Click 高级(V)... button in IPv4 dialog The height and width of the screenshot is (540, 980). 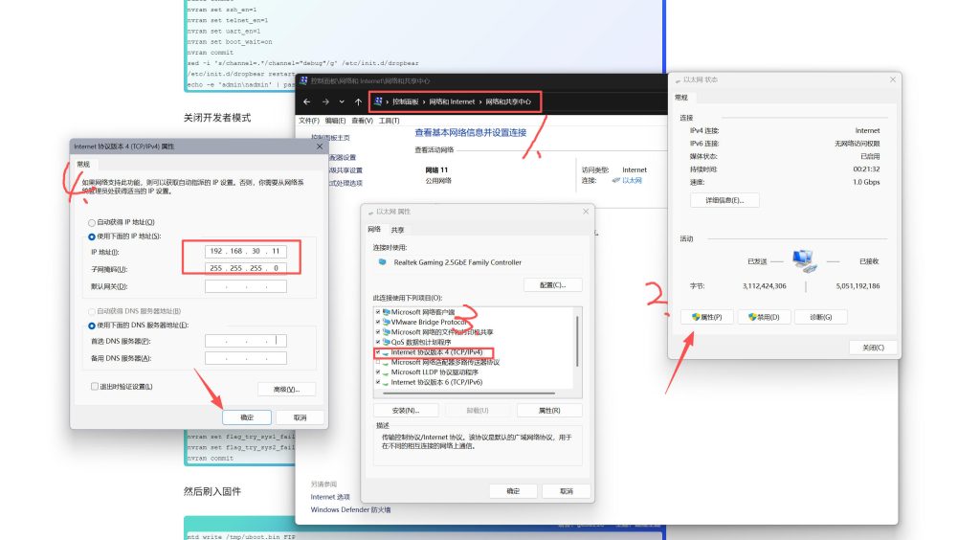(x=286, y=390)
